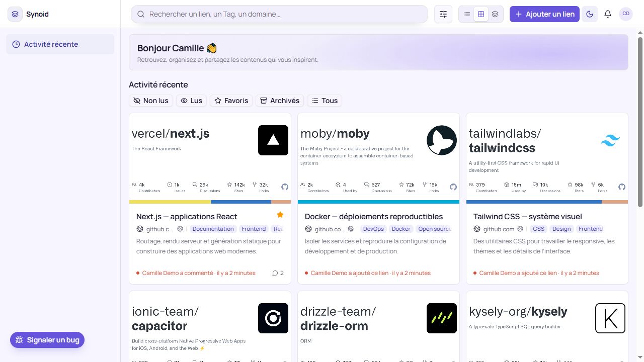Click the next.js 29k Discussions stat
644x362 pixels.
pos(207,187)
